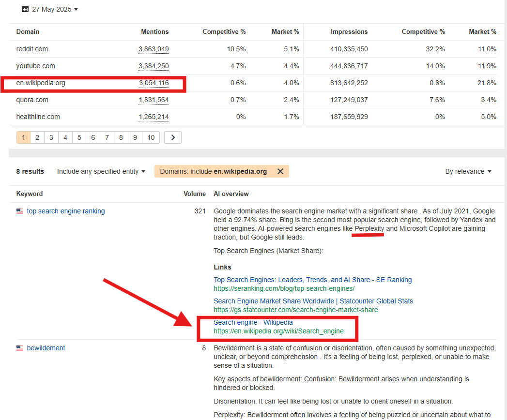The height and width of the screenshot is (420, 507).
Task: Select the reddit.com domain cell
Action: click(32, 49)
